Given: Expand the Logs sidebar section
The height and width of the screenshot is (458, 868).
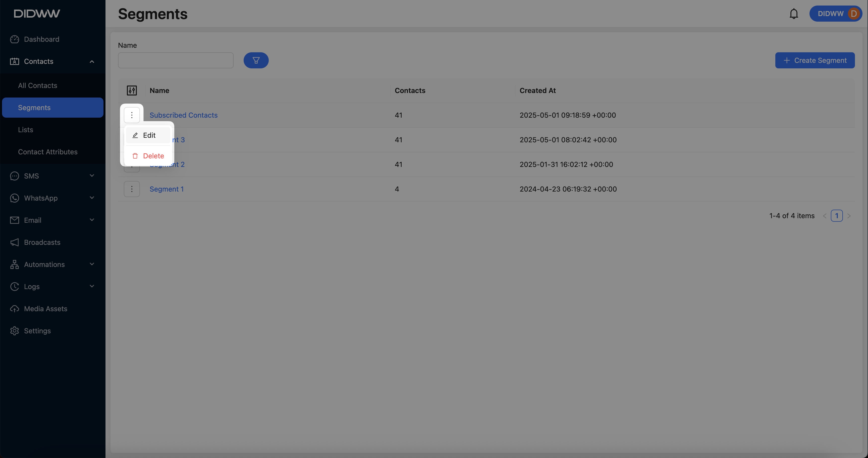Looking at the screenshot, I should (52, 286).
